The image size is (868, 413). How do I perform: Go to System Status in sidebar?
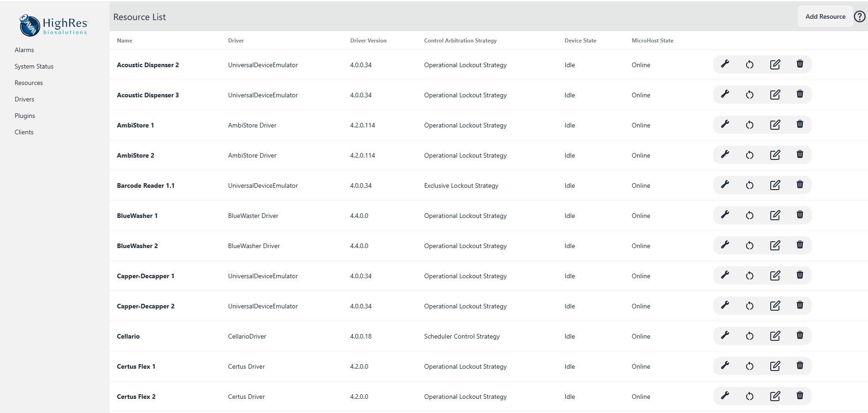[x=34, y=66]
